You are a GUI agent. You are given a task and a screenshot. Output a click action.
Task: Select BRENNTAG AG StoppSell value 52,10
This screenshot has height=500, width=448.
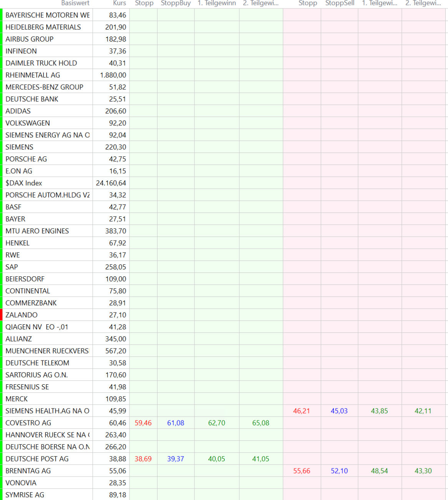point(339,471)
